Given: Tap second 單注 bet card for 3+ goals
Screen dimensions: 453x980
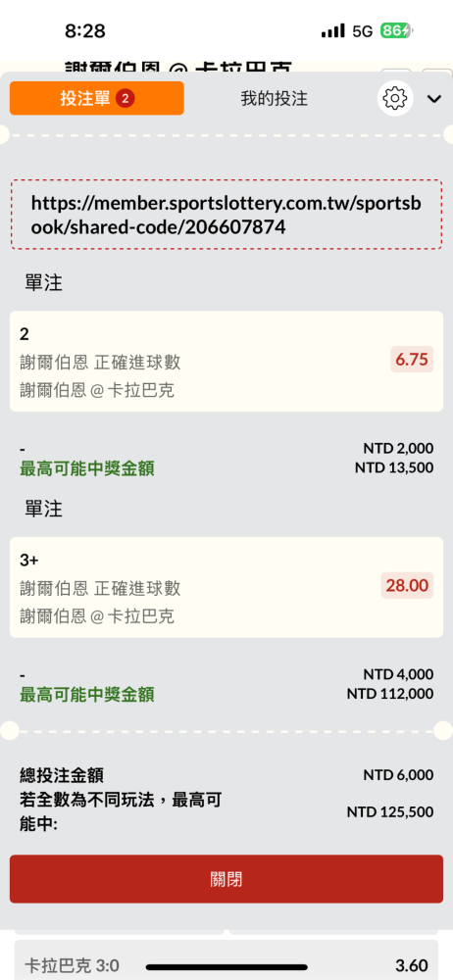Looking at the screenshot, I should click(x=226, y=587).
